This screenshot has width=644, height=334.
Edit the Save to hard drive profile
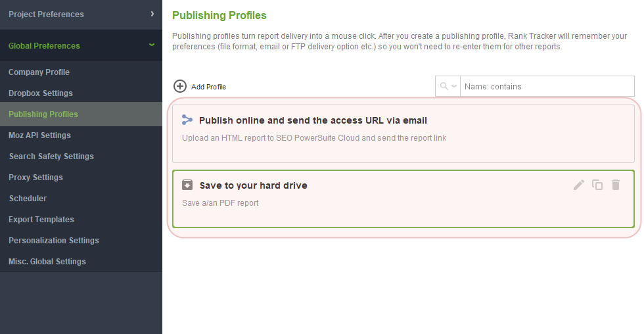[579, 185]
